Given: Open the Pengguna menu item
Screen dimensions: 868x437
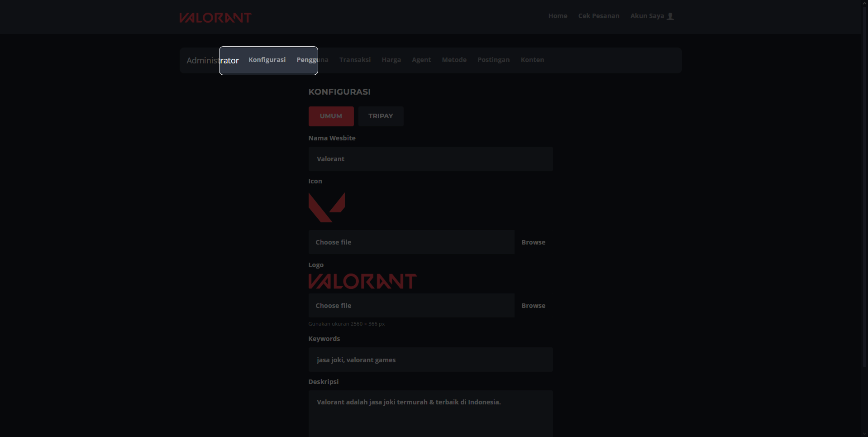Looking at the screenshot, I should click(x=312, y=60).
